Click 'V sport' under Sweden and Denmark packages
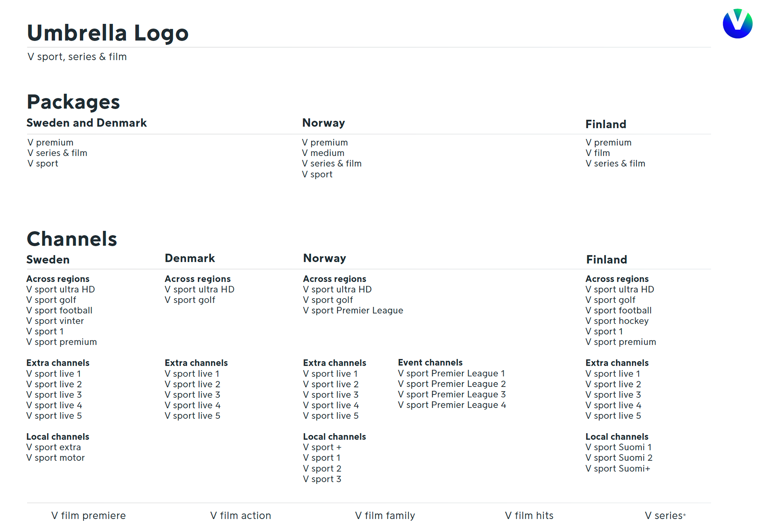The image size is (762, 532). pos(42,164)
